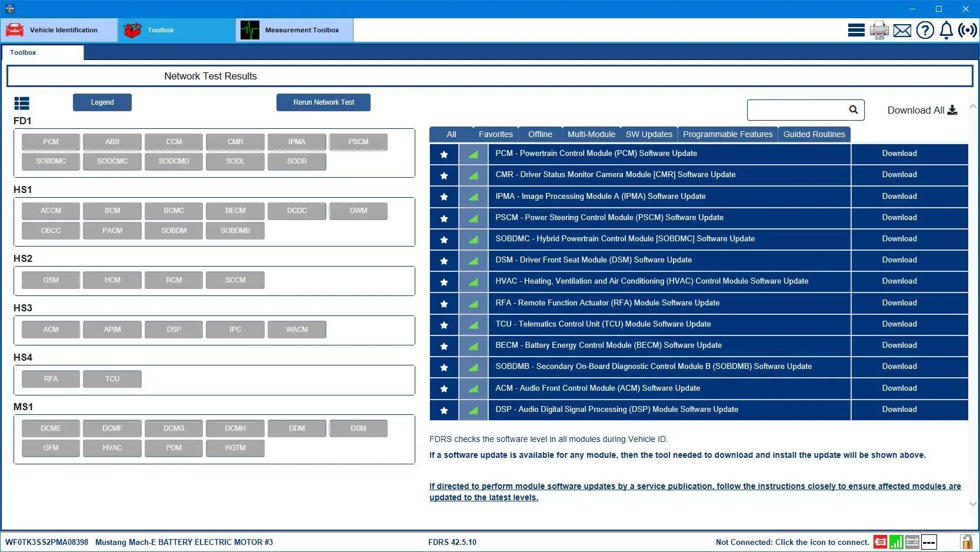
Task: Click the signal icon on the RFA update row
Action: click(x=474, y=304)
